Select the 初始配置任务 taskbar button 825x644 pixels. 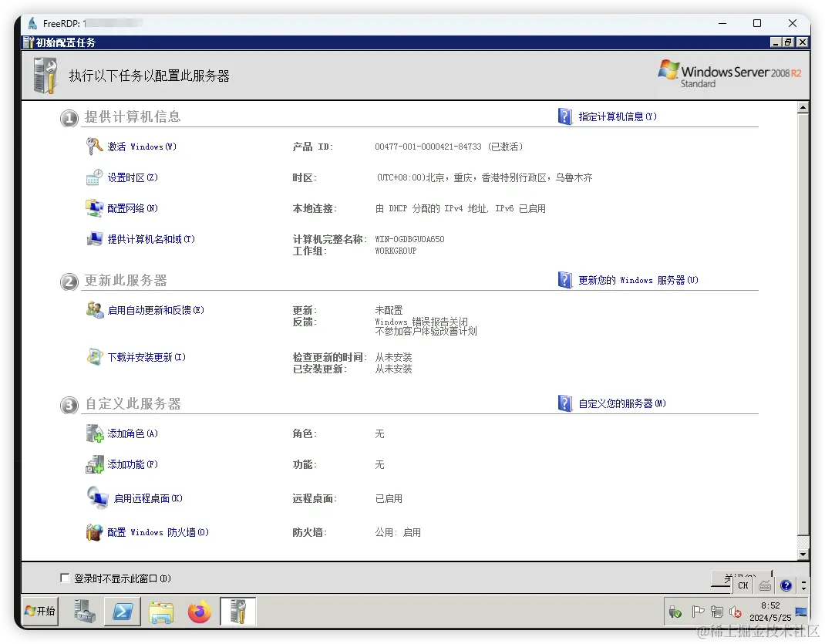(x=237, y=612)
